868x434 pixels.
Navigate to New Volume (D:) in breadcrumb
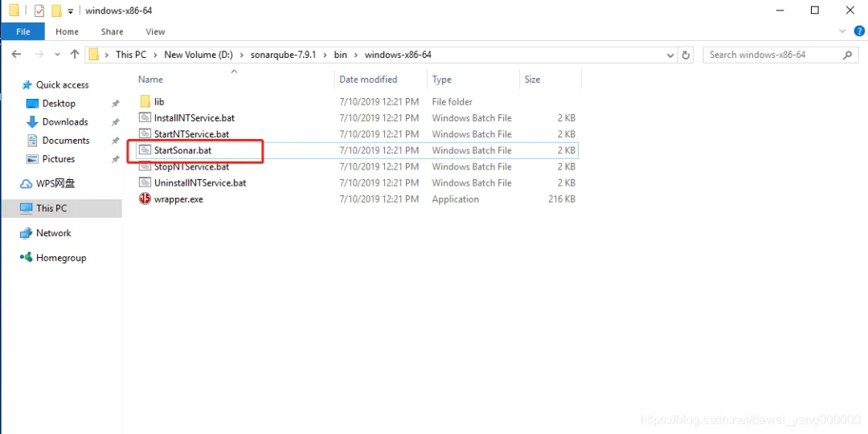pos(199,55)
